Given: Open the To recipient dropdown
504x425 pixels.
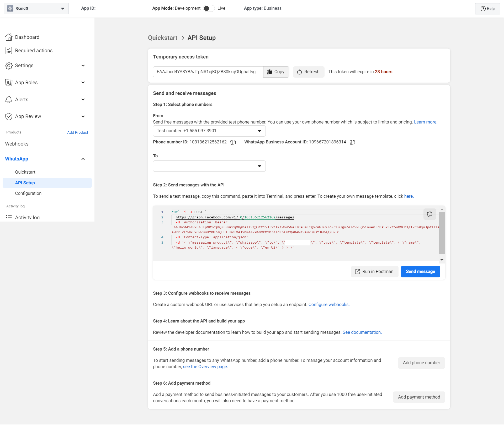Looking at the screenshot, I should (209, 166).
